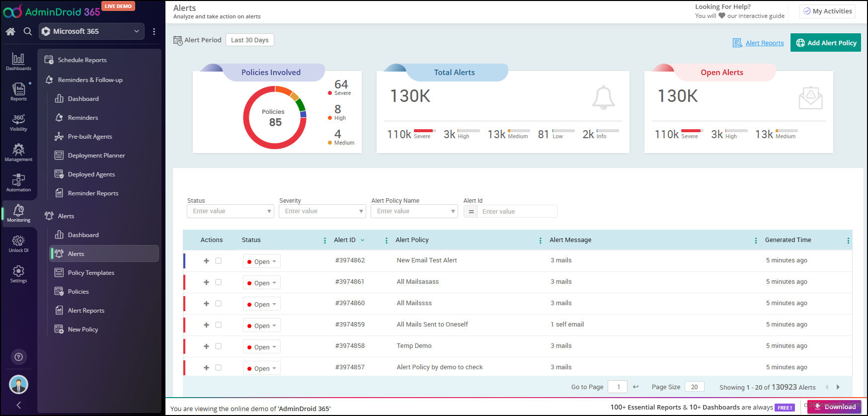
Task: Open the user profile avatar
Action: tap(18, 384)
